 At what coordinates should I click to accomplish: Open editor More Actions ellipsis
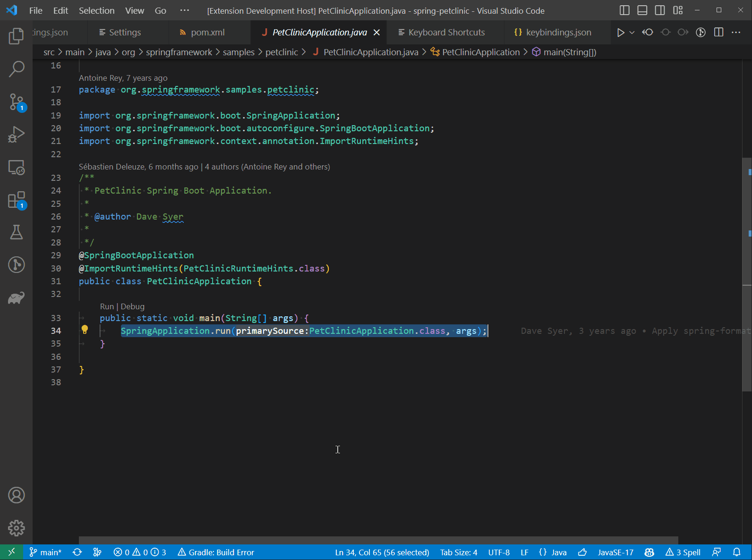click(736, 32)
